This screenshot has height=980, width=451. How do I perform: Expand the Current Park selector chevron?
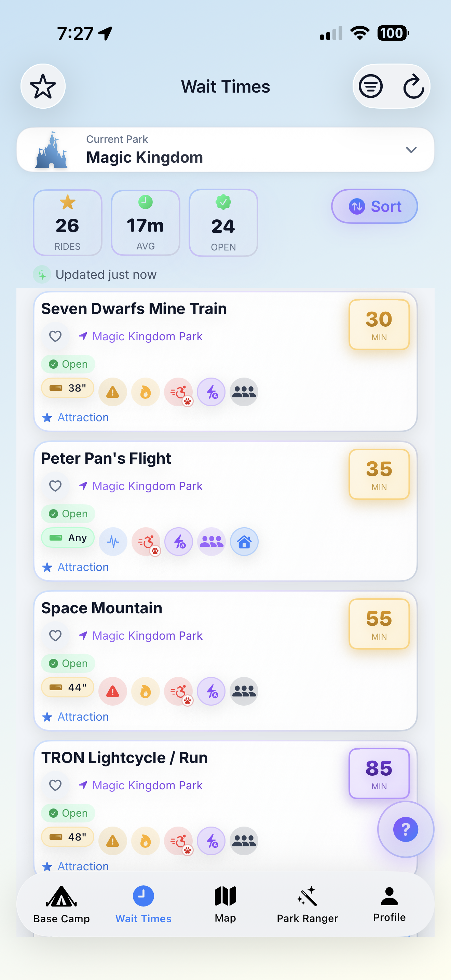411,150
